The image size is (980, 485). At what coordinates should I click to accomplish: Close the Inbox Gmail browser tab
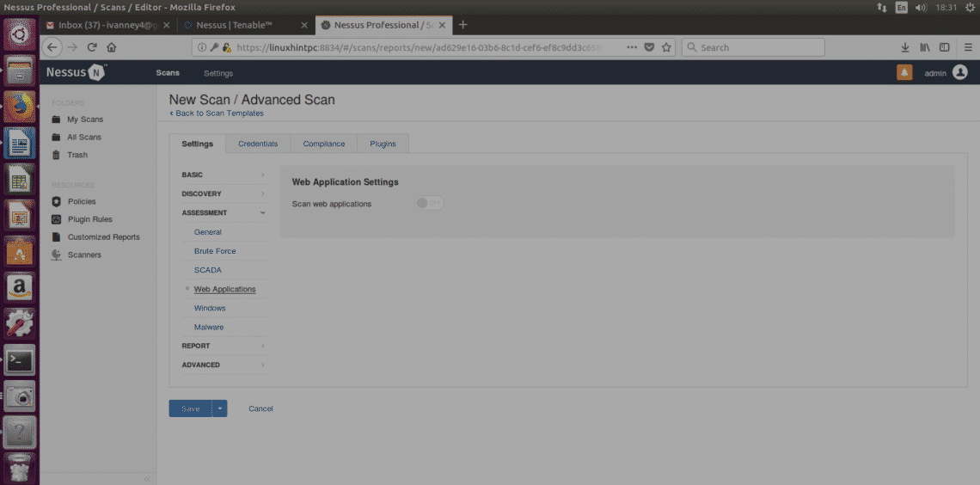coord(166,25)
